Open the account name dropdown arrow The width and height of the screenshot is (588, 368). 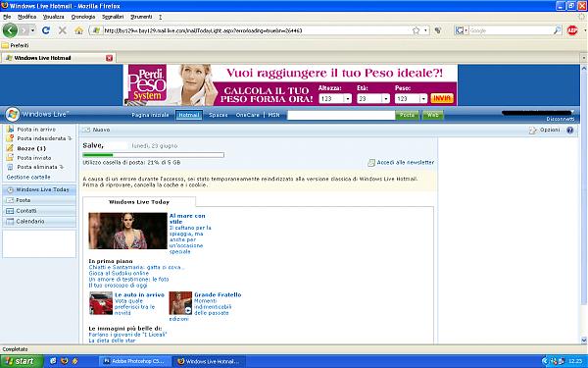572,112
